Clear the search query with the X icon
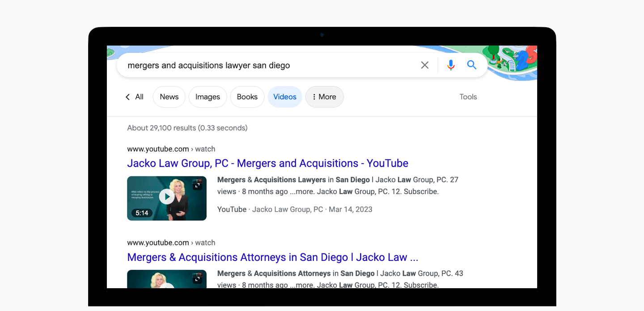The width and height of the screenshot is (644, 311). pyautogui.click(x=425, y=65)
